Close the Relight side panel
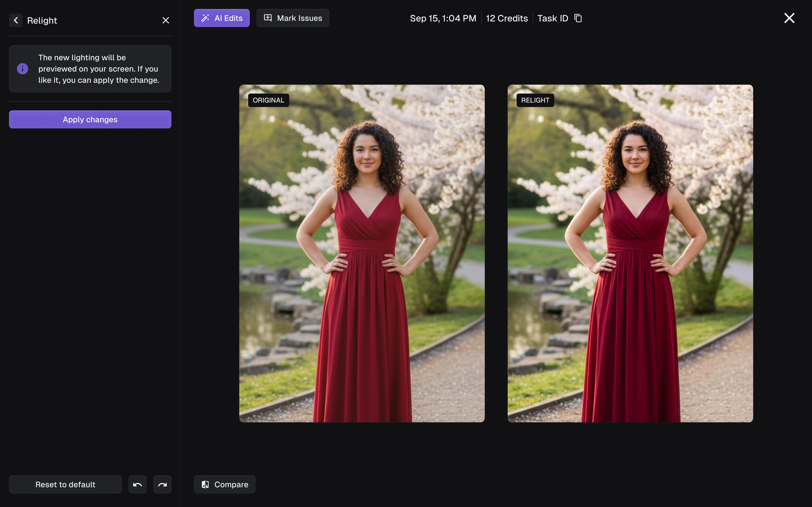 (166, 21)
